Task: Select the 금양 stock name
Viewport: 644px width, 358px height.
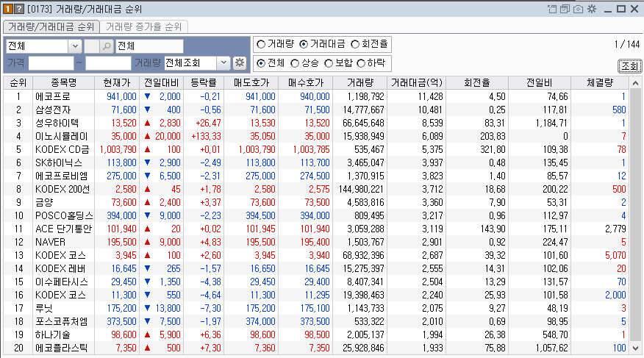Action: click(44, 202)
